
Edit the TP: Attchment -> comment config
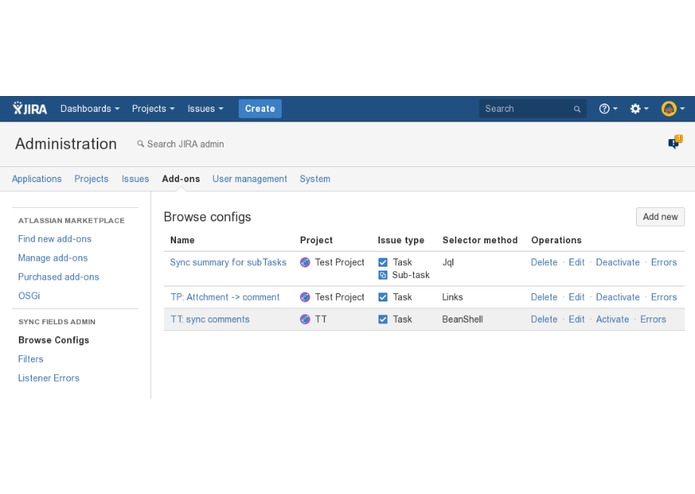tap(576, 297)
